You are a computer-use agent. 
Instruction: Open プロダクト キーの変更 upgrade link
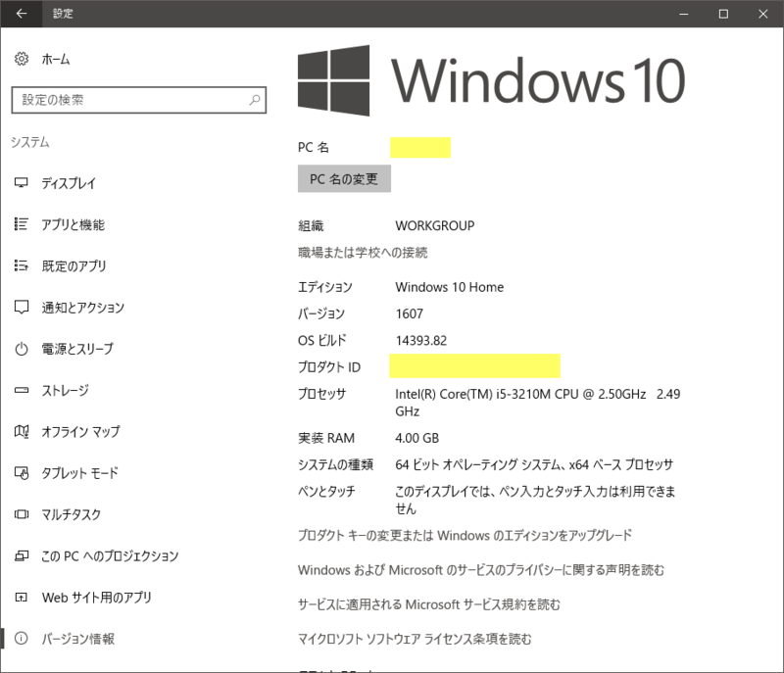tap(465, 535)
